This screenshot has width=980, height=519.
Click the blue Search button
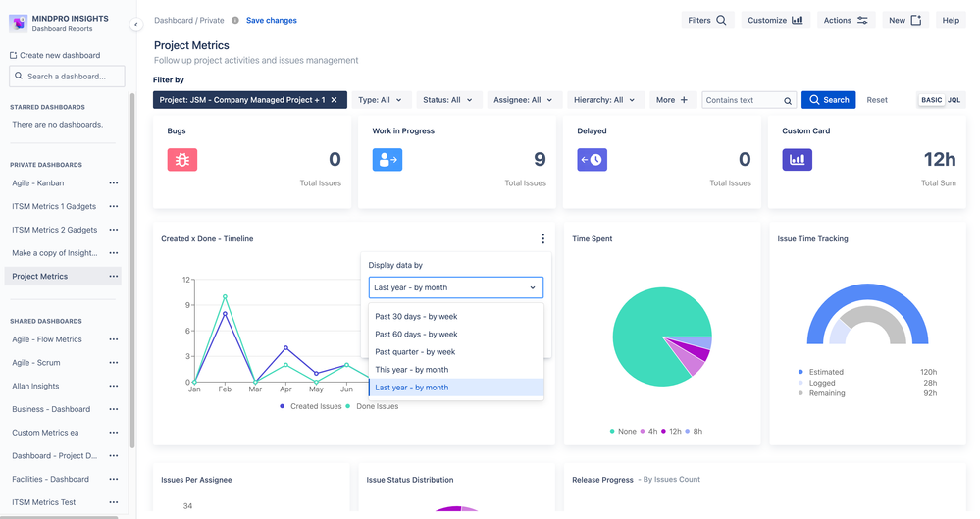click(x=829, y=100)
